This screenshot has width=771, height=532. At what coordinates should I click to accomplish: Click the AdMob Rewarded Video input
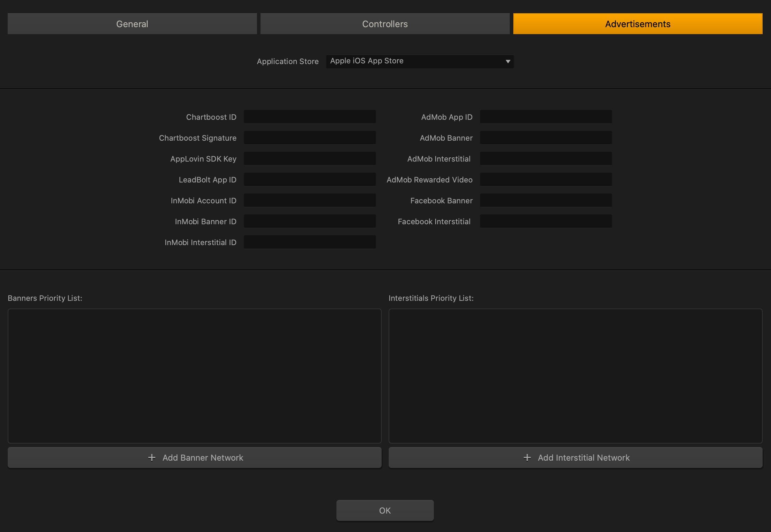click(546, 180)
